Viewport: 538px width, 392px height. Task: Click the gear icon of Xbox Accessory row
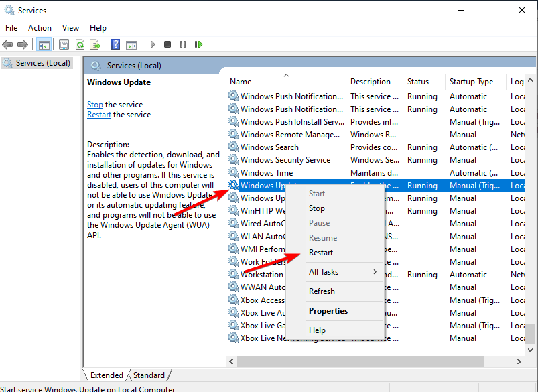point(234,300)
